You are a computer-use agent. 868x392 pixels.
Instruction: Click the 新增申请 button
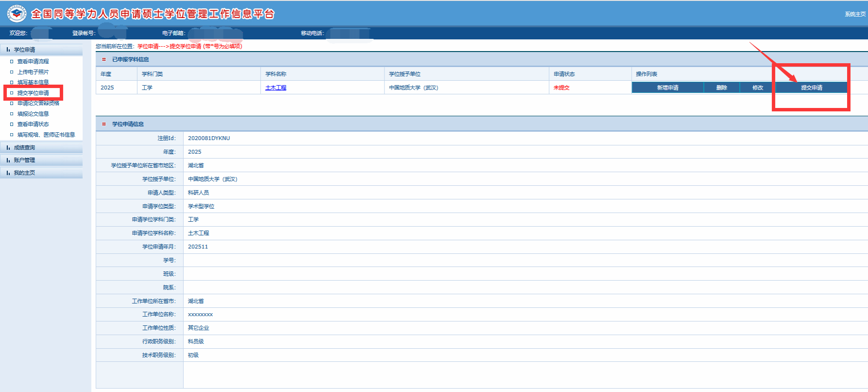(x=667, y=88)
